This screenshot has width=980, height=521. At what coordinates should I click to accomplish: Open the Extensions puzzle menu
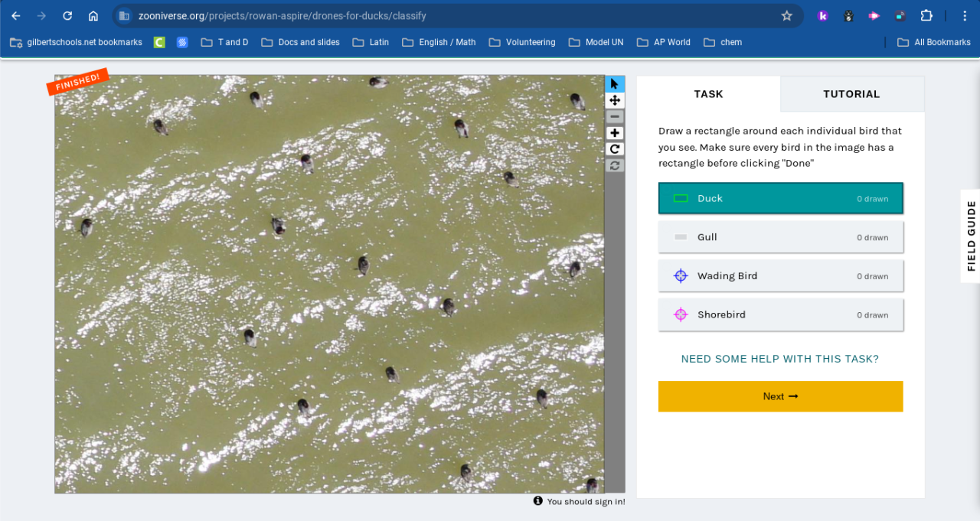click(926, 15)
